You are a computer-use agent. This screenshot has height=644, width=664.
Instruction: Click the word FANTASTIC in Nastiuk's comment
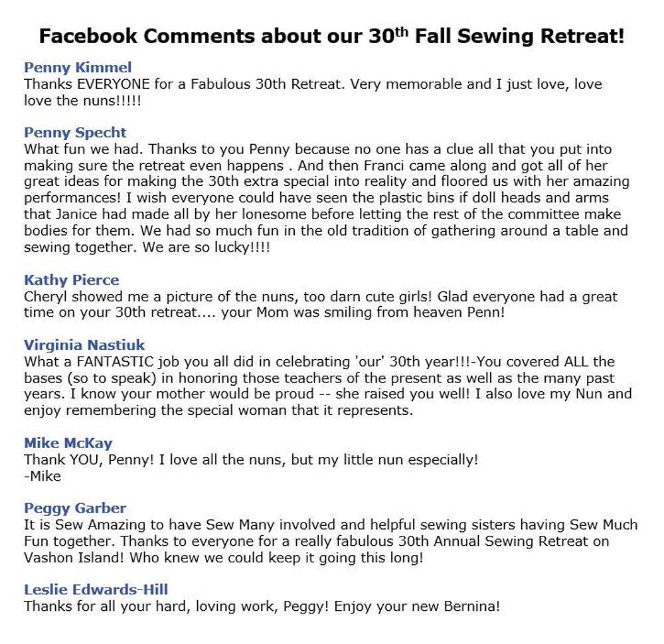(x=115, y=362)
